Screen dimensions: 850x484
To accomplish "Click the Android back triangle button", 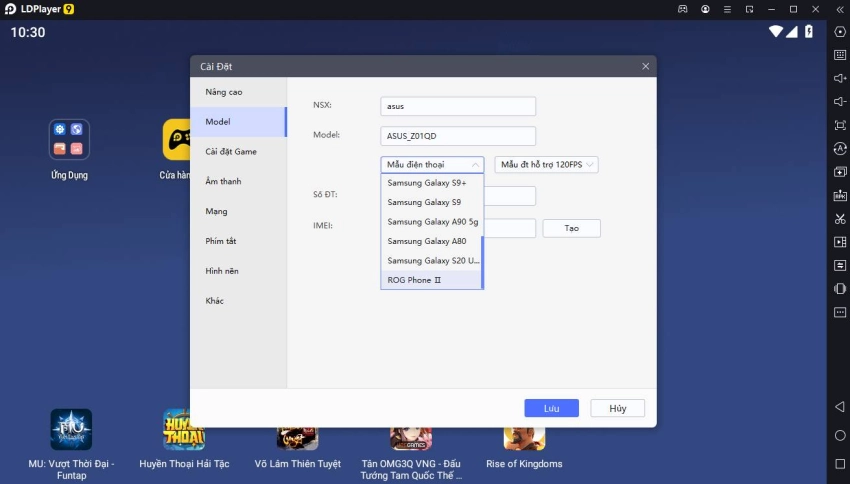I will point(840,406).
